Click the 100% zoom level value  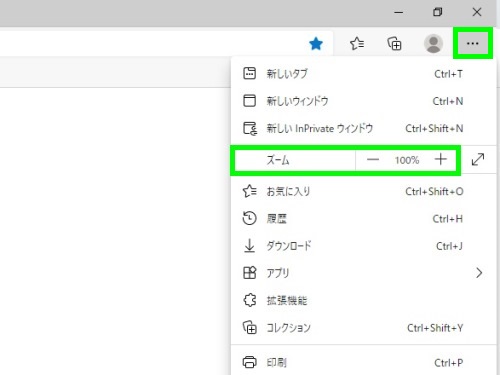[x=407, y=160]
